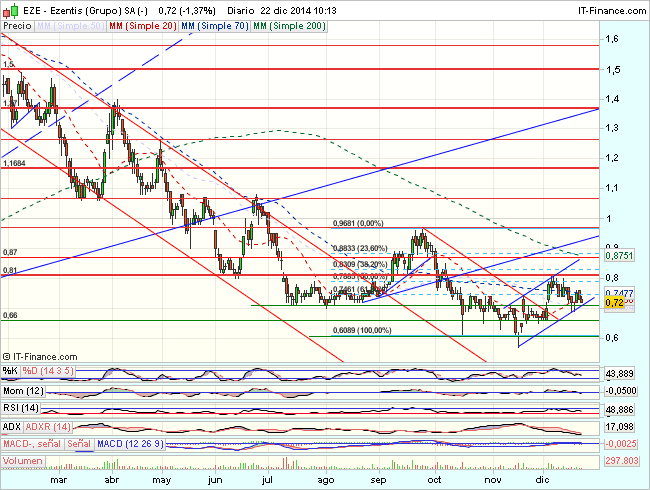The image size is (650, 490).
Task: Click the Diario timeframe text in header
Action: pos(242,11)
